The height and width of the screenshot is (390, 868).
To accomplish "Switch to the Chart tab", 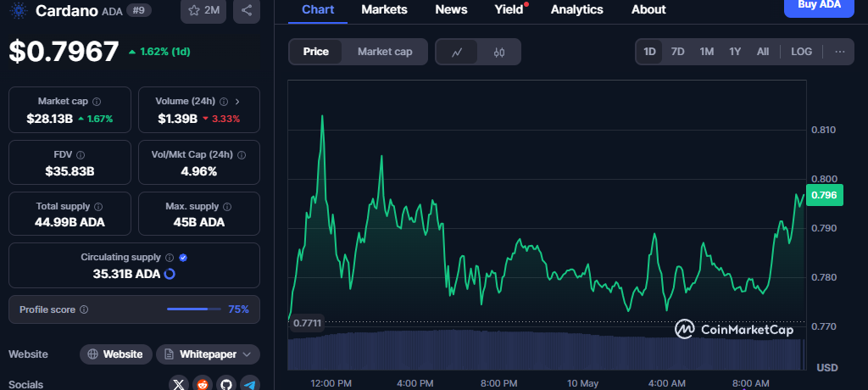I will [x=318, y=9].
